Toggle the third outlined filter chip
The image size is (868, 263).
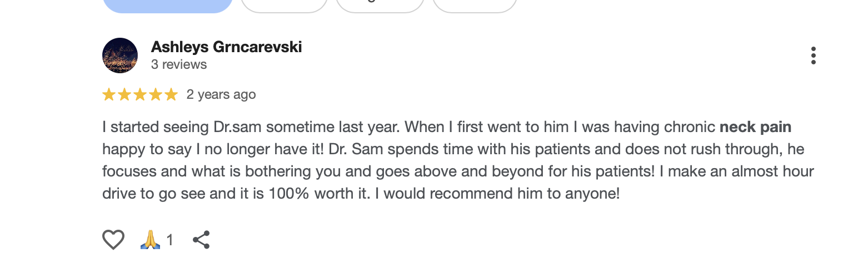tap(380, 4)
